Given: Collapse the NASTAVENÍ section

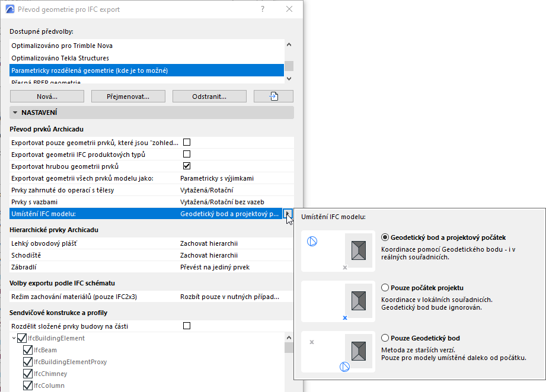Looking at the screenshot, I should point(14,112).
